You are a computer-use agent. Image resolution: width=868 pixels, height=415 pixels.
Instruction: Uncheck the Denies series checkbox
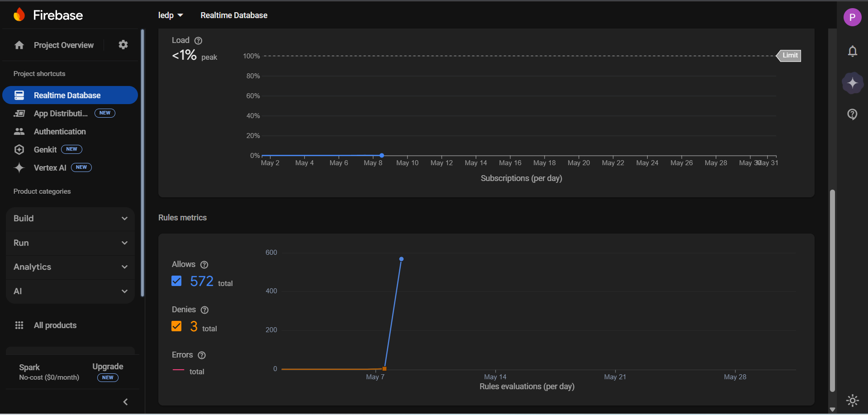pos(176,326)
